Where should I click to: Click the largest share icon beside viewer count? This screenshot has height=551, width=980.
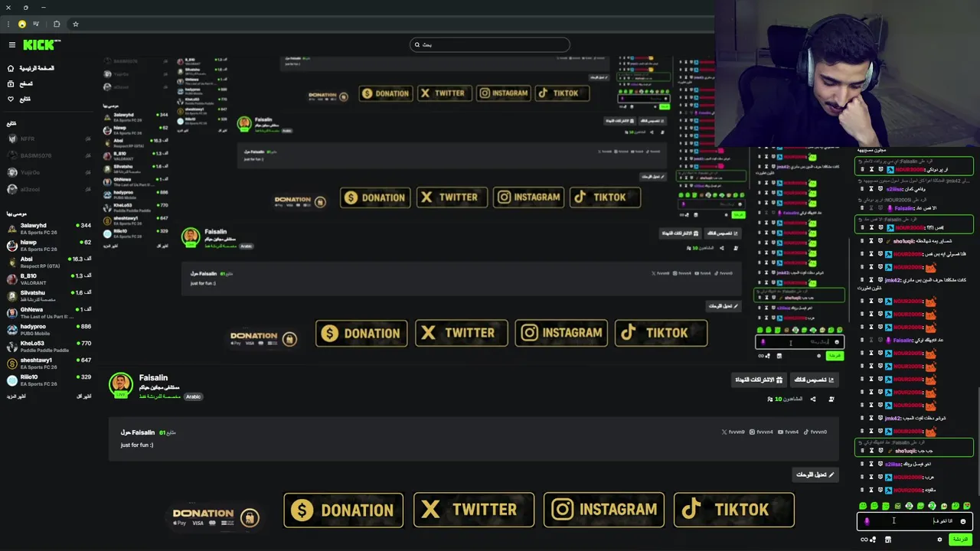pyautogui.click(x=813, y=399)
